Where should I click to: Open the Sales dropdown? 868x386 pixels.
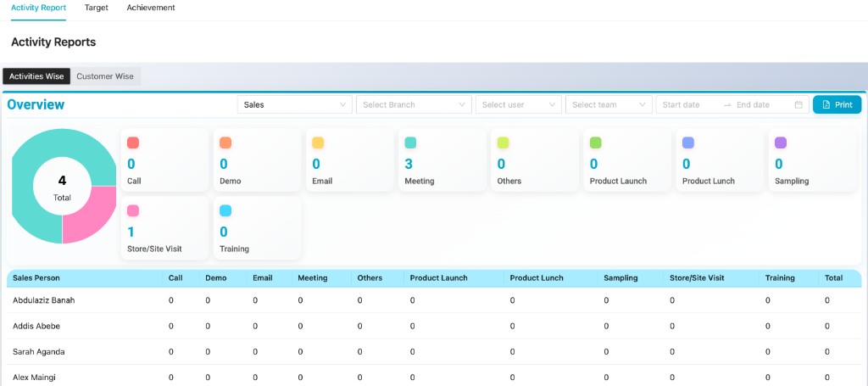click(x=294, y=104)
